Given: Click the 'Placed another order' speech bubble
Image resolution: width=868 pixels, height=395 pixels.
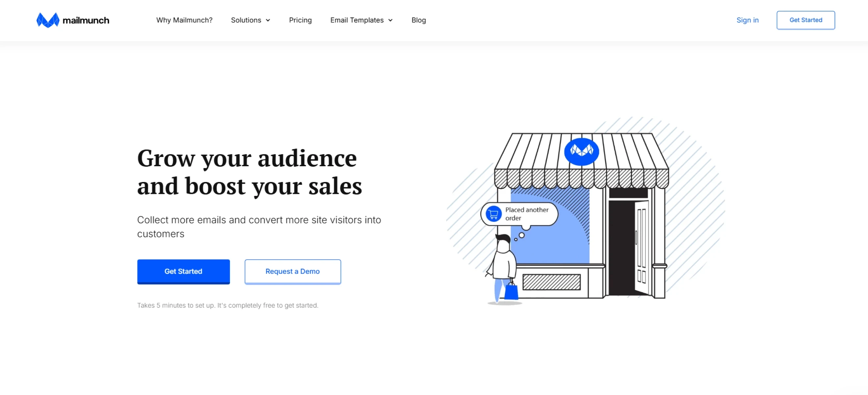Looking at the screenshot, I should (x=519, y=214).
